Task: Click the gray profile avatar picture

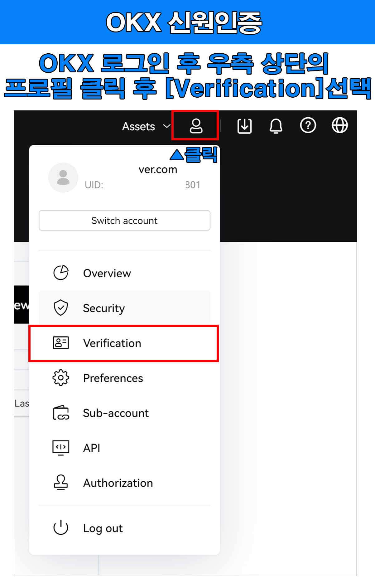Action: click(x=63, y=177)
